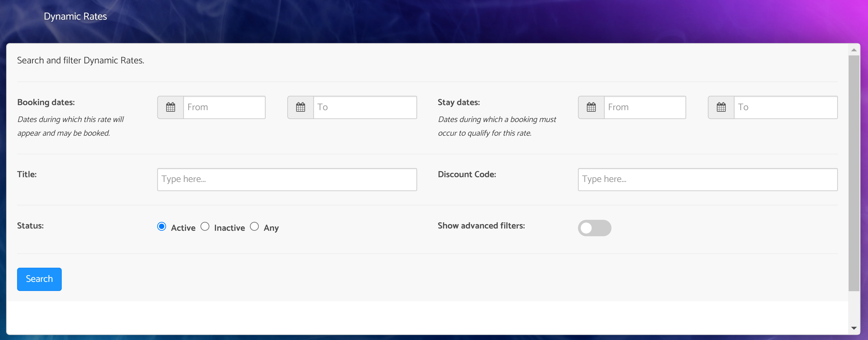
Task: Open calendar for Booking dates To
Action: [x=300, y=107]
